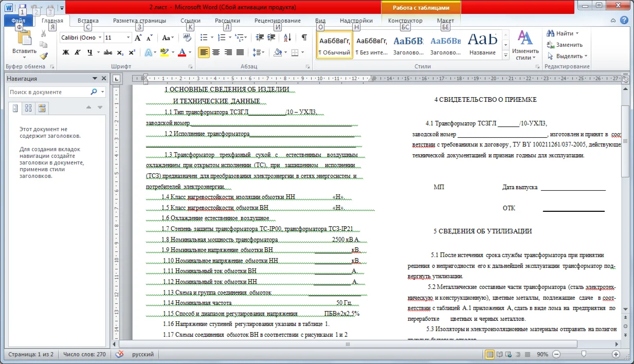Switch to the Вставка ribbon tab

point(88,21)
